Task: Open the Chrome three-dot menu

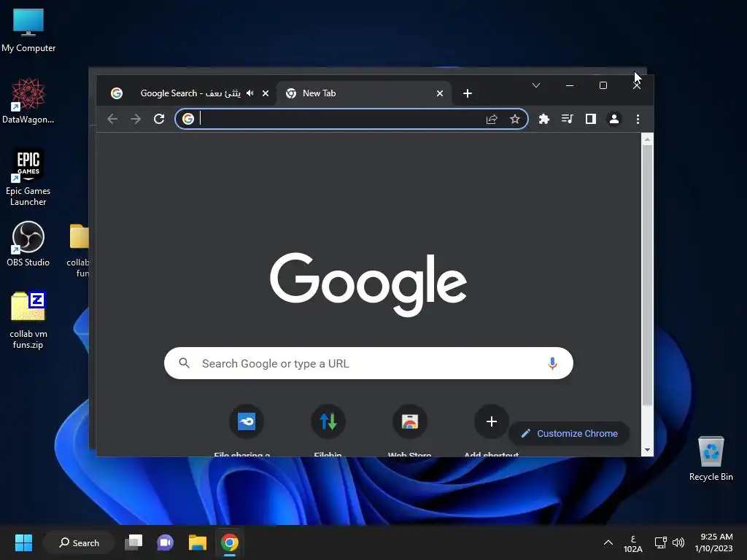Action: [x=638, y=119]
